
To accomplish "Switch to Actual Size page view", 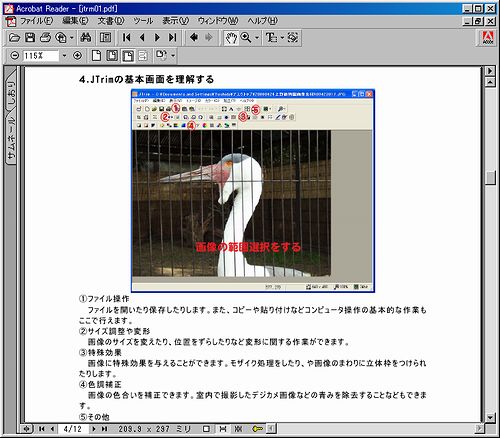I will (x=96, y=55).
